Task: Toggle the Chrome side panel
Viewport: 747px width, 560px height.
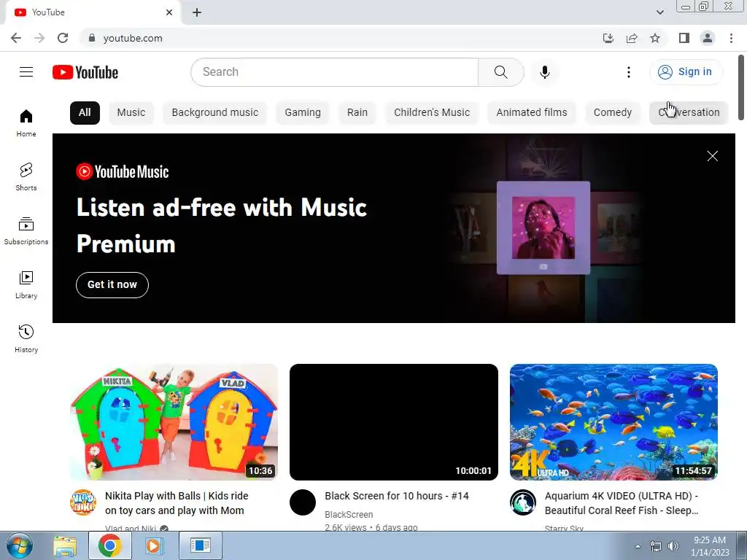Action: click(x=684, y=38)
